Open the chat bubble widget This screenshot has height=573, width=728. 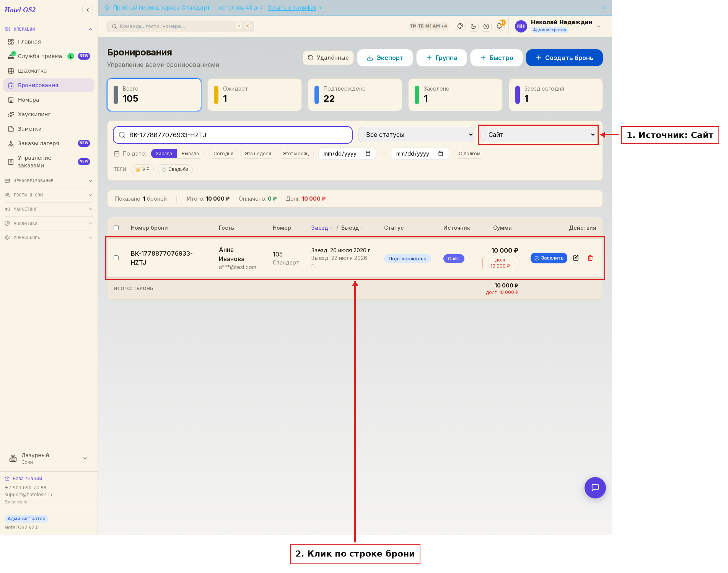click(595, 488)
